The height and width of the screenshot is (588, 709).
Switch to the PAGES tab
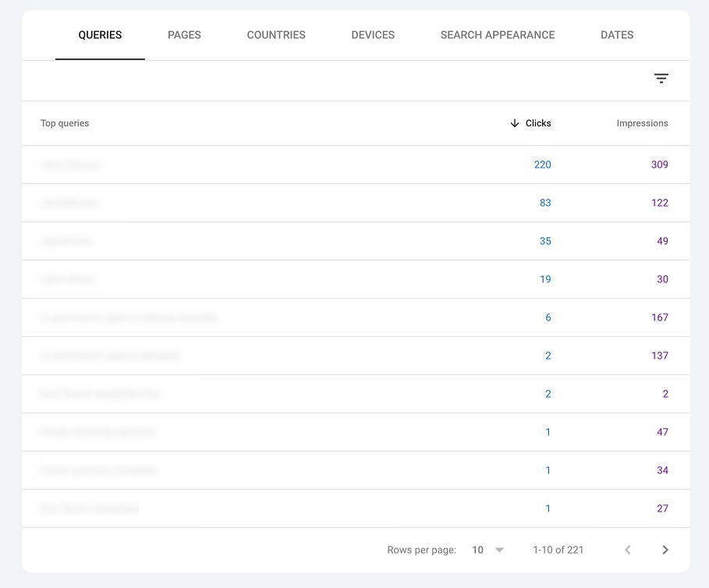tap(183, 35)
